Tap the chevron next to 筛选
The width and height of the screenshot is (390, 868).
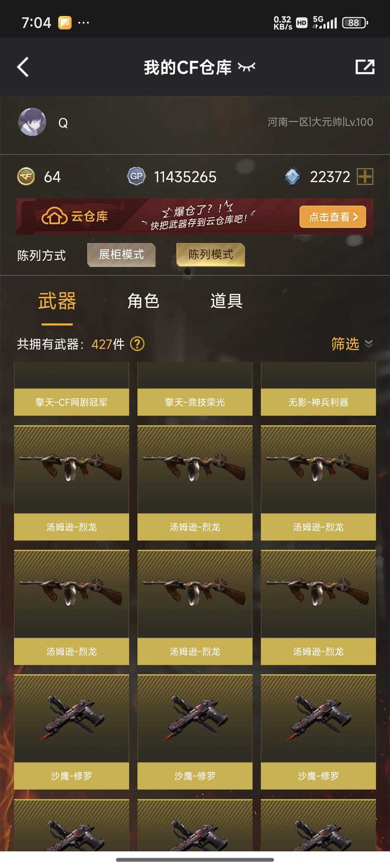(x=369, y=343)
